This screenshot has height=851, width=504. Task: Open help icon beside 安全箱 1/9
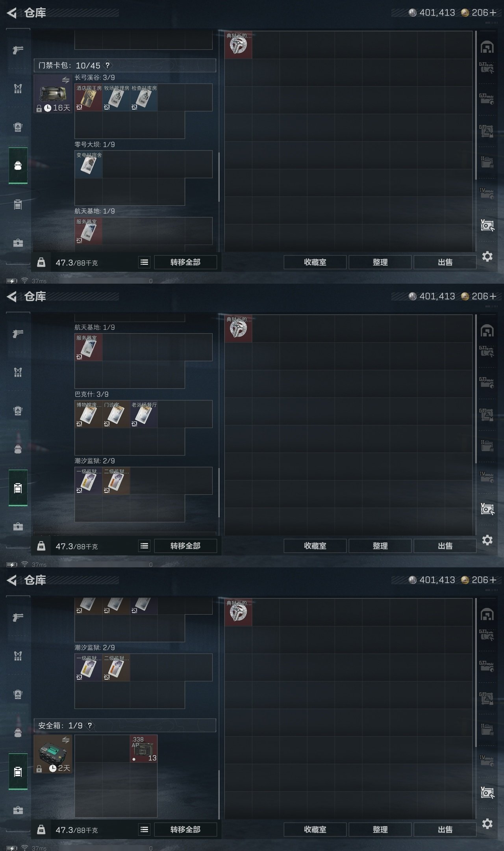coord(90,725)
